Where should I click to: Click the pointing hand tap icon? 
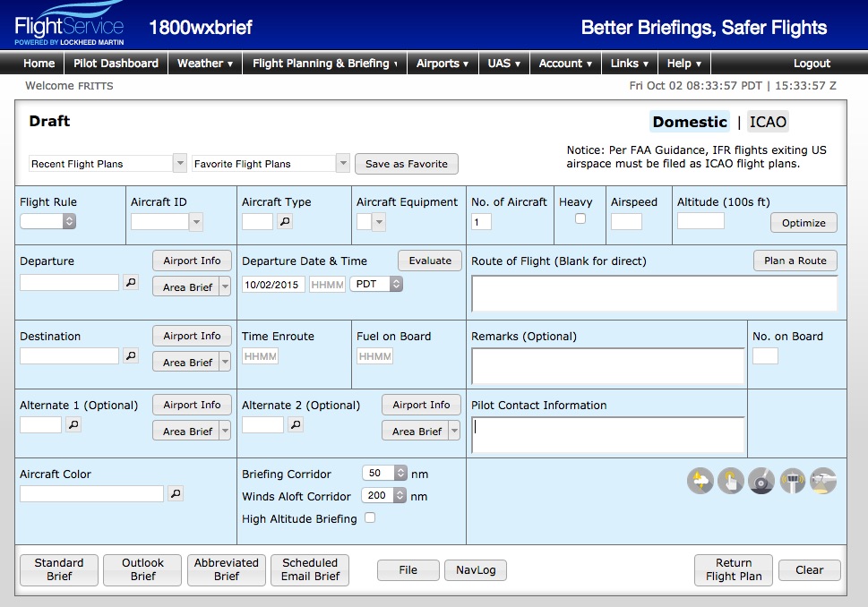click(x=731, y=481)
